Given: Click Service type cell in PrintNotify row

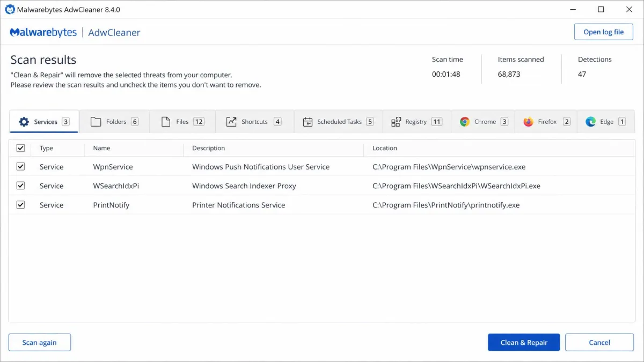Looking at the screenshot, I should [x=52, y=205].
